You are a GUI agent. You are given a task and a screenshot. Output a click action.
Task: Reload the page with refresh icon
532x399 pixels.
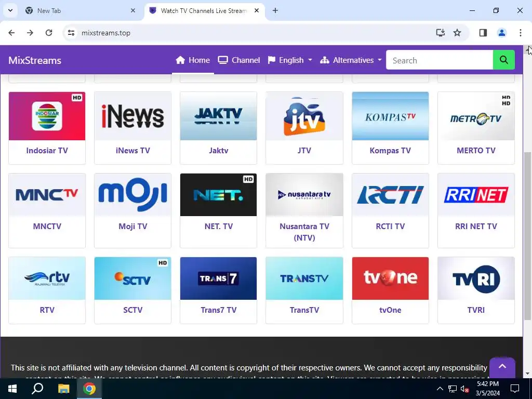(x=49, y=33)
